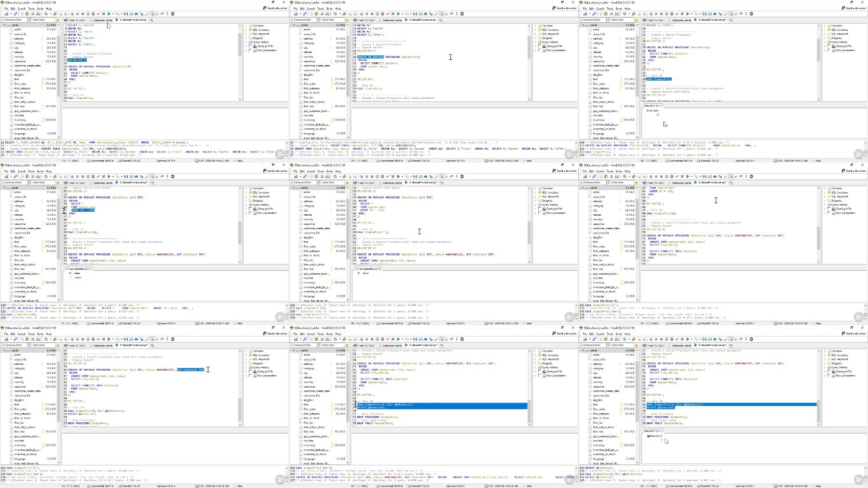Expand Columns node in top-left frame helper panel

coord(246,26)
